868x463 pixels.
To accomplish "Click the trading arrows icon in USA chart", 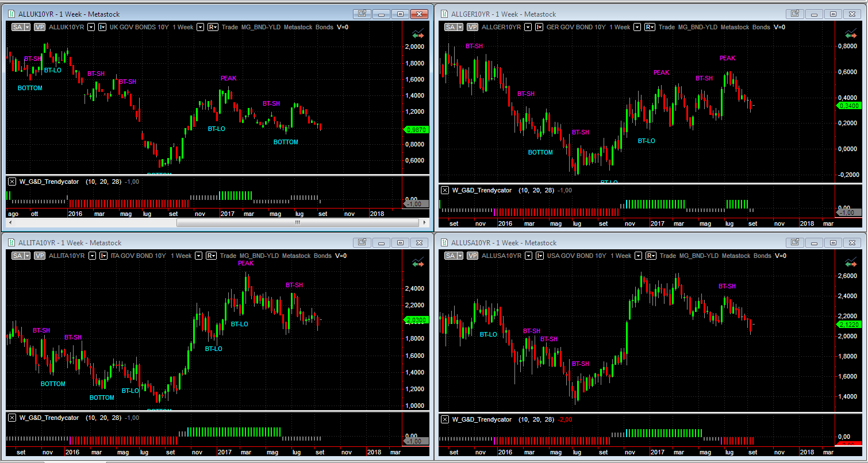I will (851, 262).
